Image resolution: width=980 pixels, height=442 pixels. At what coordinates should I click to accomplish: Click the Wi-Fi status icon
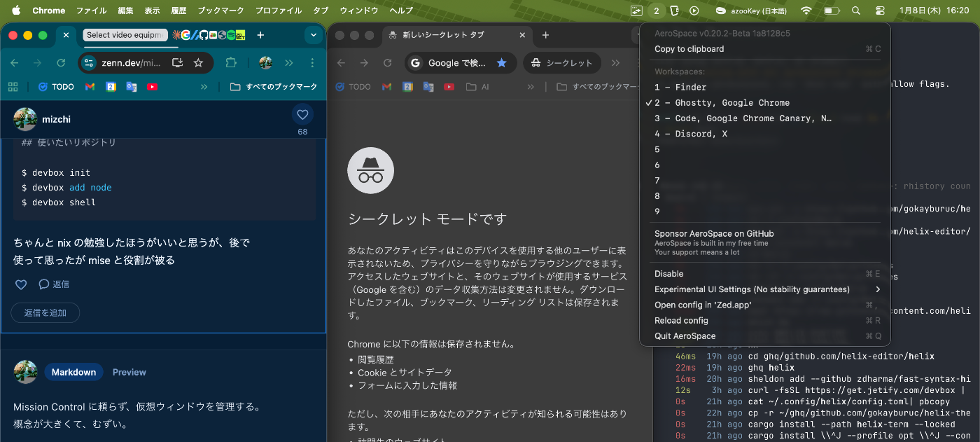(806, 11)
